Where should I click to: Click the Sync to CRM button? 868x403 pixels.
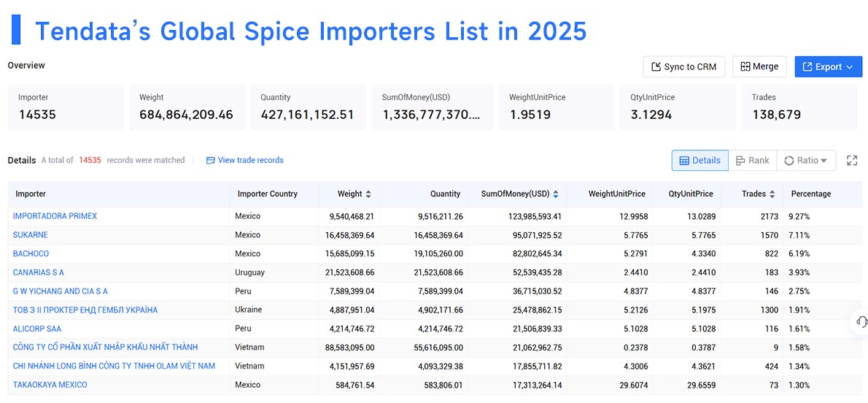[683, 67]
